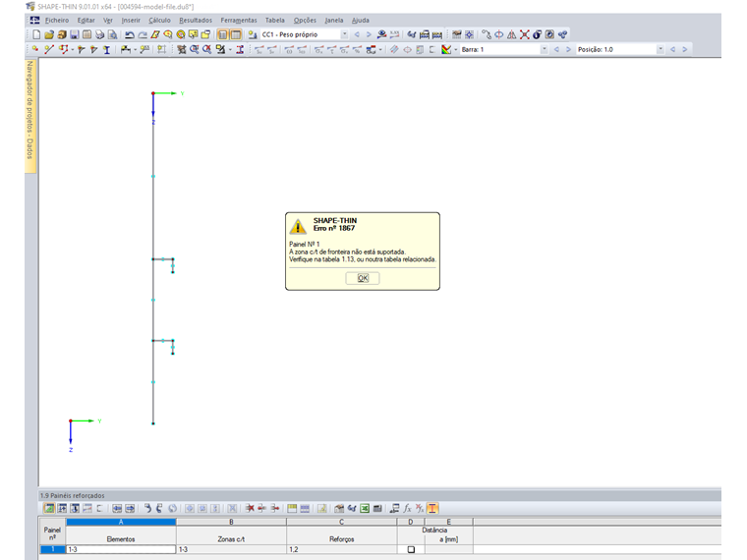Expand the color palette dropdown arrow
This screenshot has height=560, width=747.
tap(456, 49)
